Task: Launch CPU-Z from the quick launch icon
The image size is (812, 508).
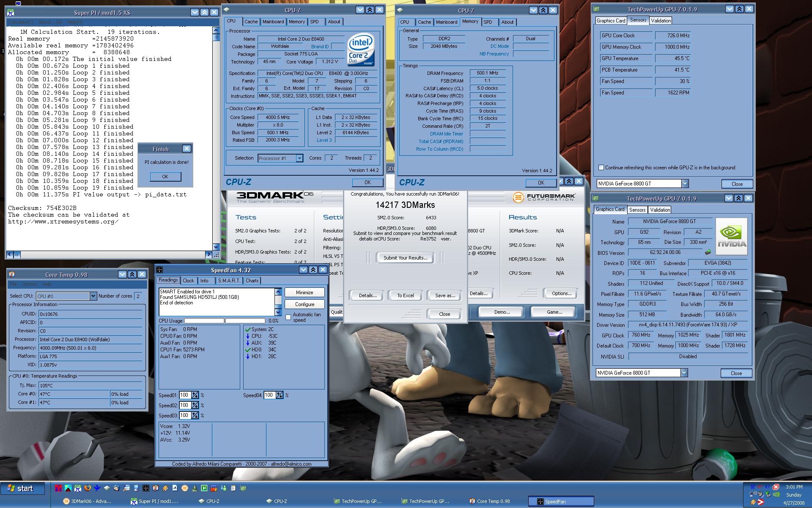Action: click(x=107, y=488)
